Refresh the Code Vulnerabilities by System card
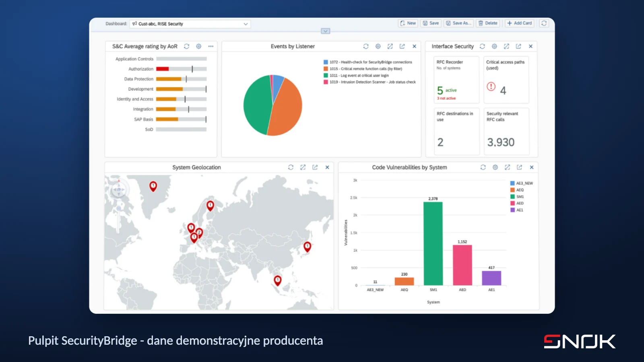This screenshot has width=644, height=362. (x=483, y=167)
